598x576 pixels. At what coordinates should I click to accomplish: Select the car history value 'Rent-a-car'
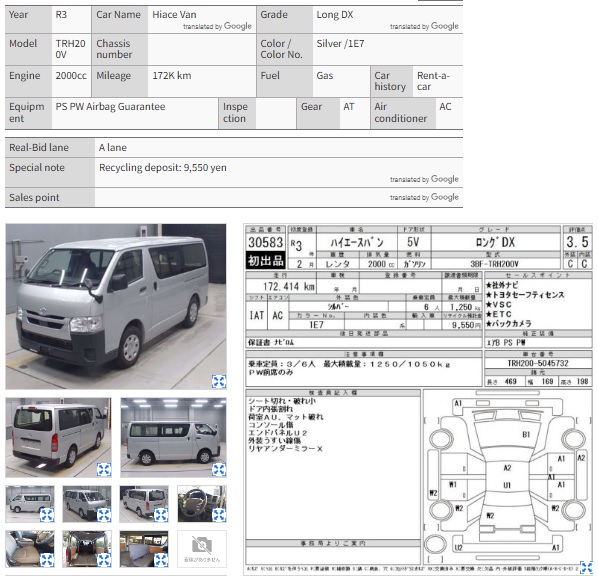point(434,81)
